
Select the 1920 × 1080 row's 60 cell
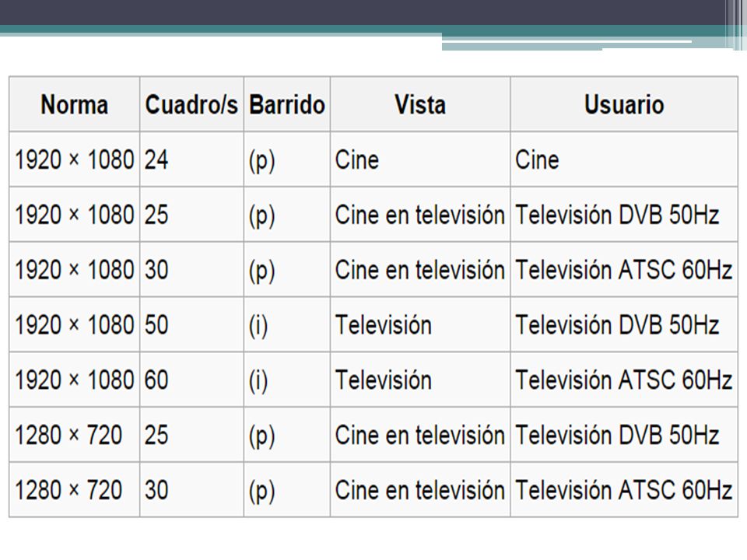click(x=191, y=380)
